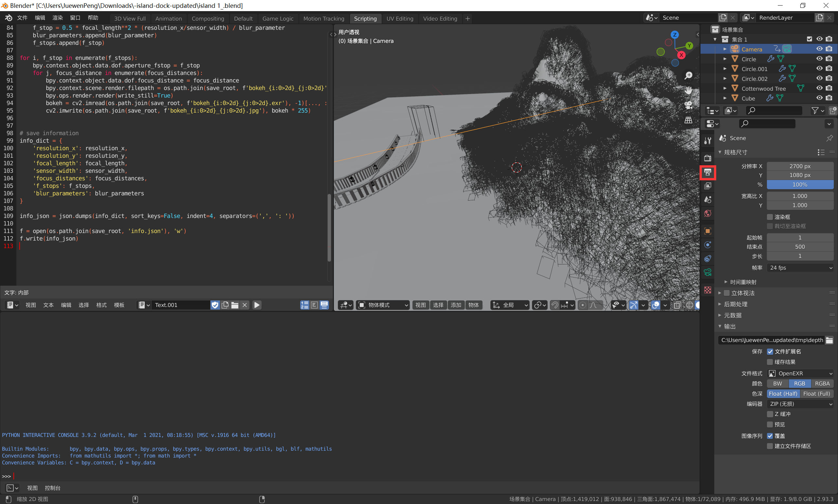
Task: Open a text file with the folder icon
Action: click(x=235, y=305)
